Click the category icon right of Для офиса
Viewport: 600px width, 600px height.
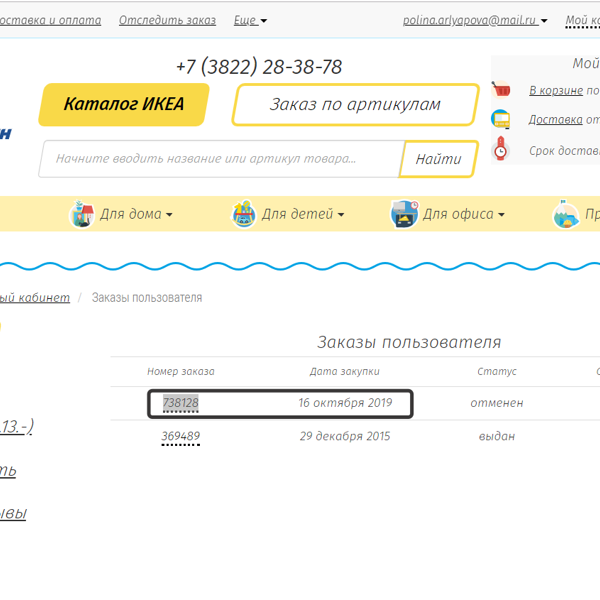[x=566, y=214]
